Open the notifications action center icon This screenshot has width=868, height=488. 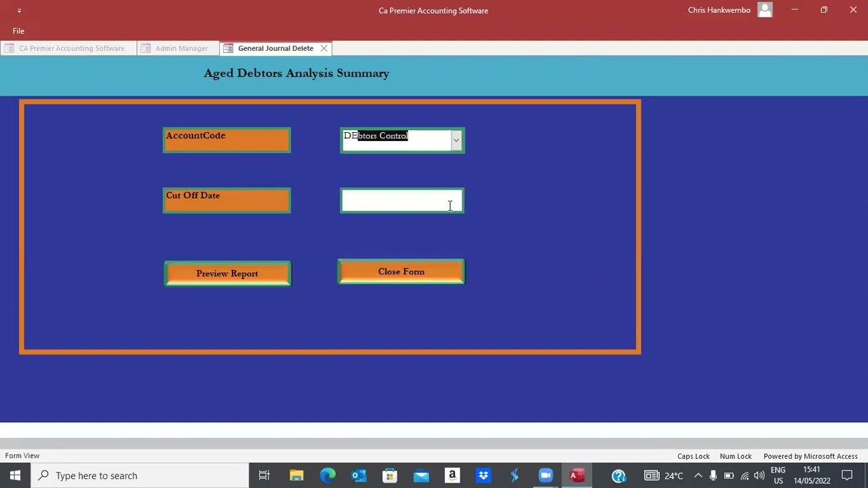coord(847,475)
